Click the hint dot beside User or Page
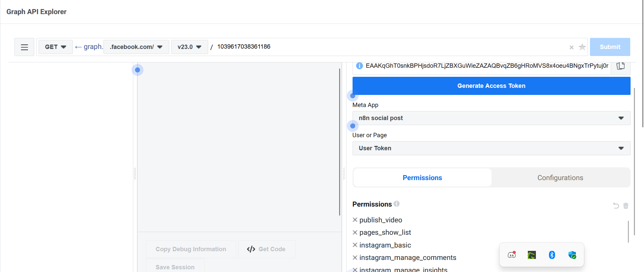Screen dimensions: 644x272 tap(353, 126)
